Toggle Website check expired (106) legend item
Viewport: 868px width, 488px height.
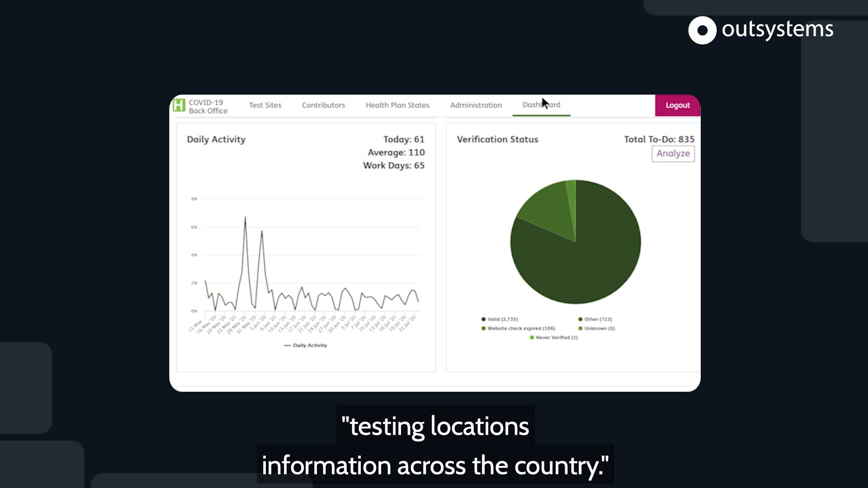[x=518, y=328]
